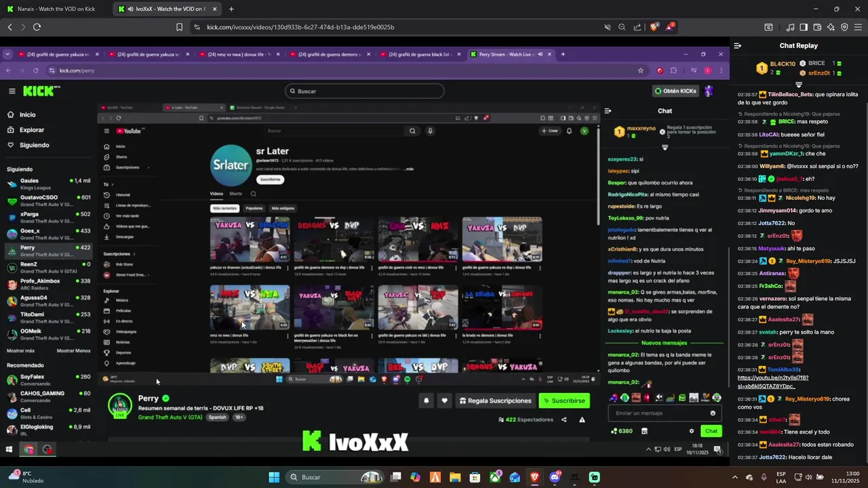Share this page via the share icon

(x=637, y=27)
